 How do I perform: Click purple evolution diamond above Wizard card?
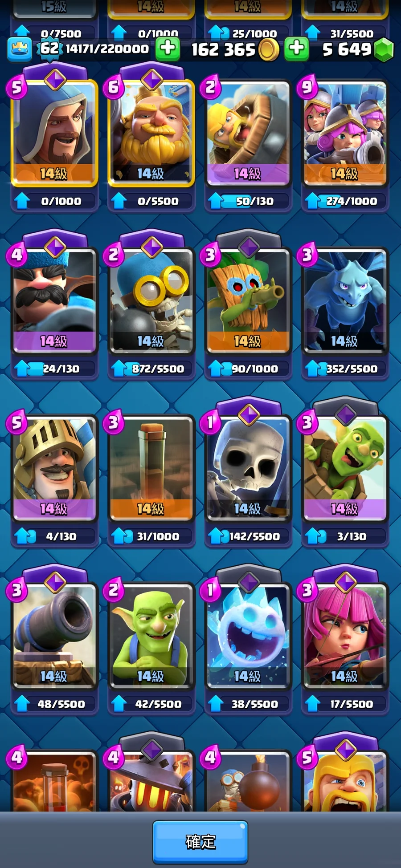pos(55,80)
